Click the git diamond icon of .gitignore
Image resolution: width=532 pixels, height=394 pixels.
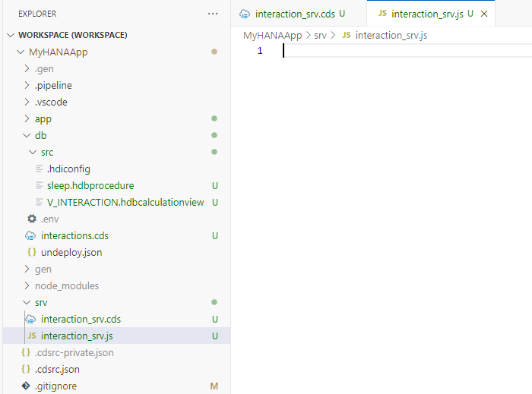26,386
